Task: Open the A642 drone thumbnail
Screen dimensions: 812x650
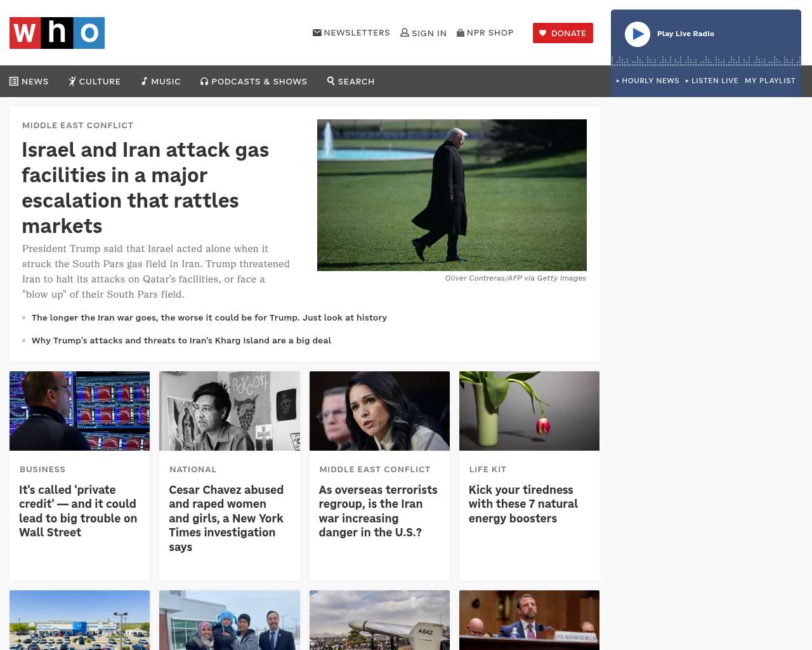Action: pos(379,620)
